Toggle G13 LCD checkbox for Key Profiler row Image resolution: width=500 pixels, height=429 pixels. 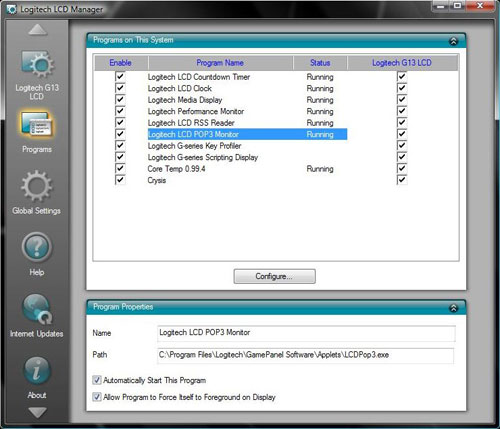[402, 146]
